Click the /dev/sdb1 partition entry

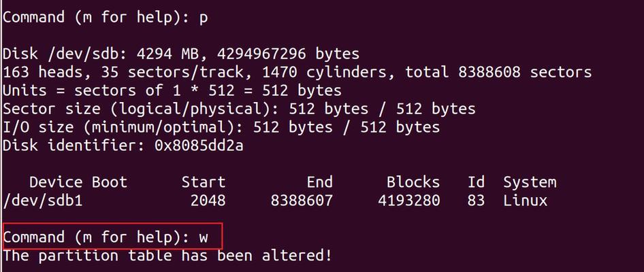42,200
